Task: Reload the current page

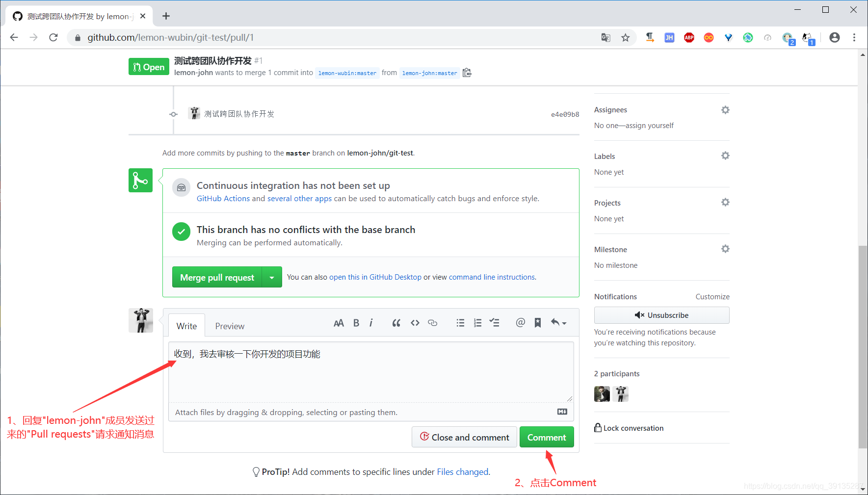Action: 53,37
